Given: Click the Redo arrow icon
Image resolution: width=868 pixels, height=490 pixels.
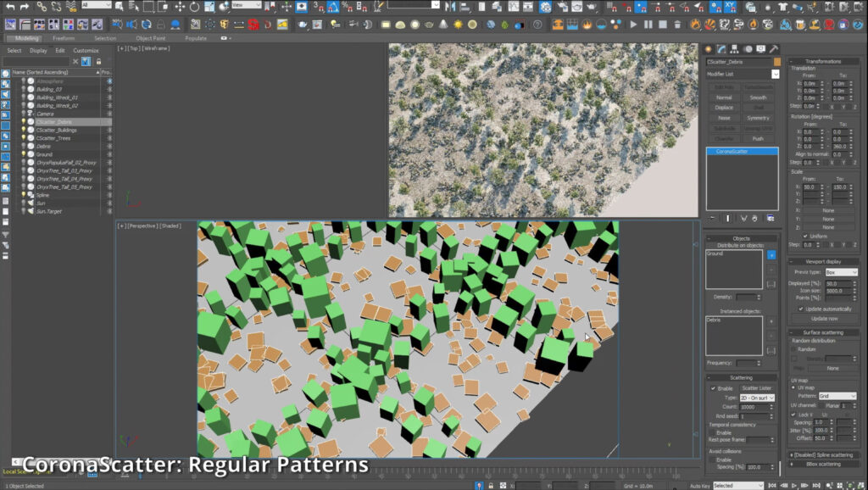Looking at the screenshot, I should [x=25, y=7].
